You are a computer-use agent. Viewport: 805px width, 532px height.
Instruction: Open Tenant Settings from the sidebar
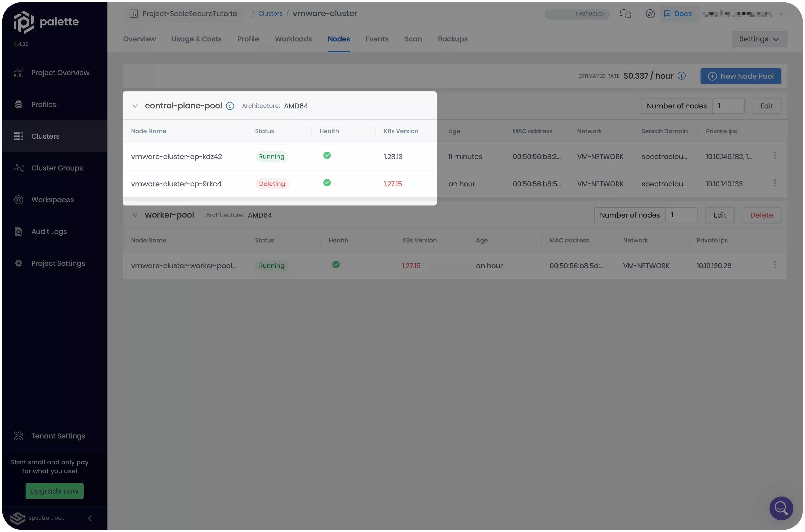click(x=58, y=436)
